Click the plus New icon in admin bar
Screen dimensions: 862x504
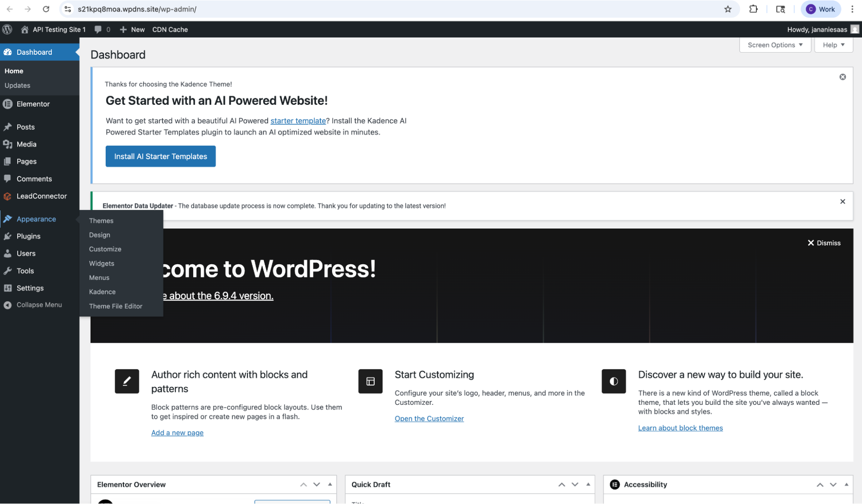point(123,29)
